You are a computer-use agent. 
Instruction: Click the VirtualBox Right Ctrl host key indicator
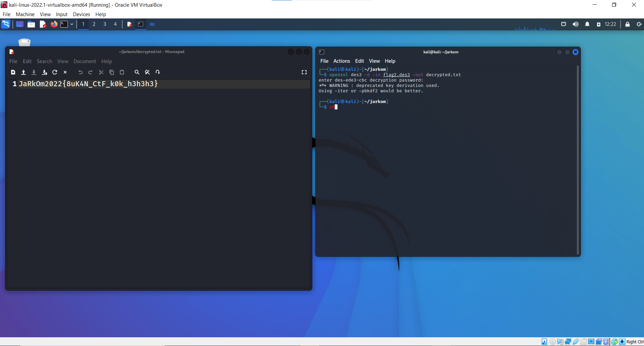pyautogui.click(x=635, y=342)
